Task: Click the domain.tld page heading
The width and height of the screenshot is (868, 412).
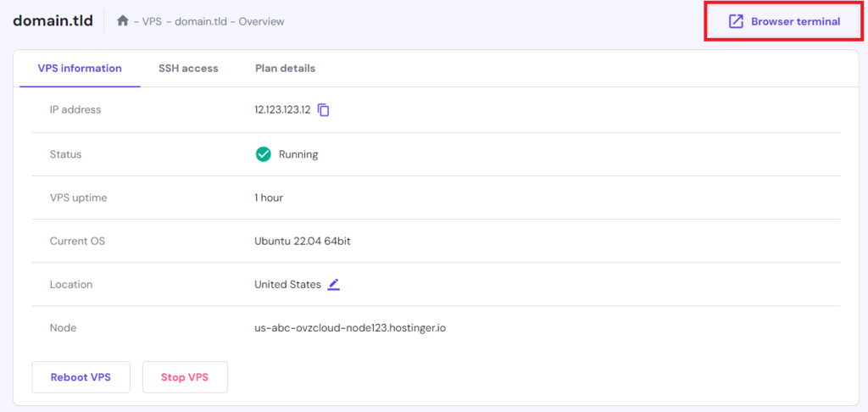Action: point(53,20)
